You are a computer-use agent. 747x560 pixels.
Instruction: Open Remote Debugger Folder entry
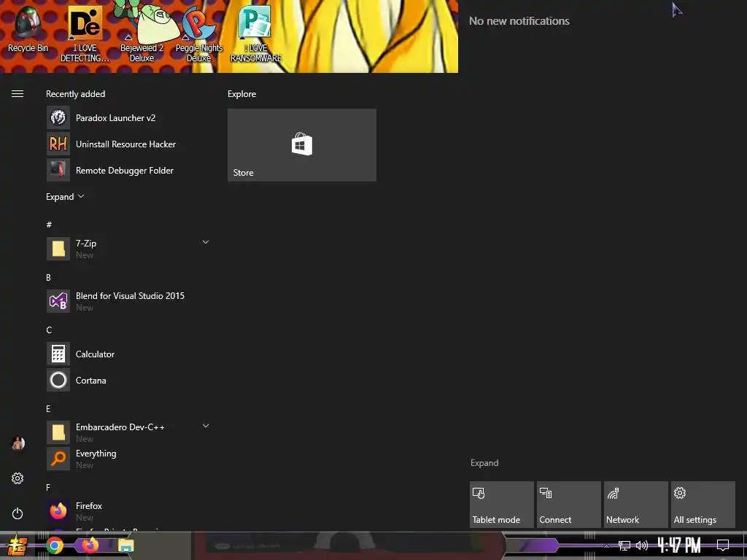click(x=128, y=170)
